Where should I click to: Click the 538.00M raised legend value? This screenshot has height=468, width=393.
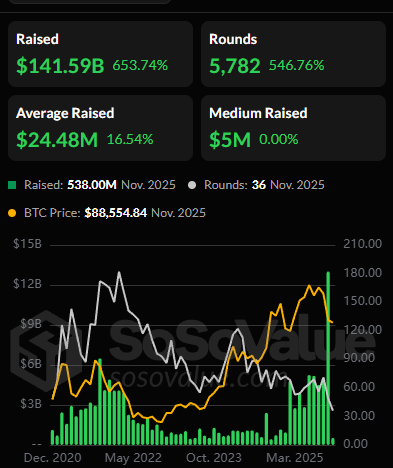(92, 185)
